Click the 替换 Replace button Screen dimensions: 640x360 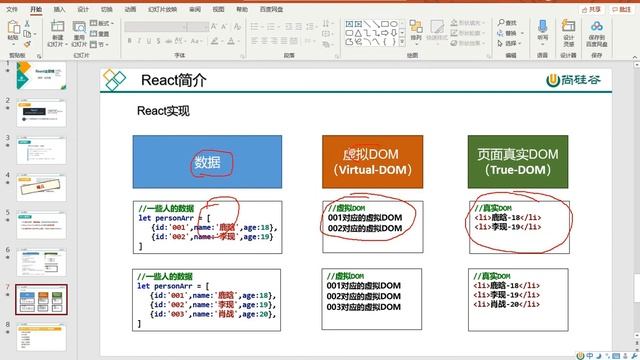point(510,33)
